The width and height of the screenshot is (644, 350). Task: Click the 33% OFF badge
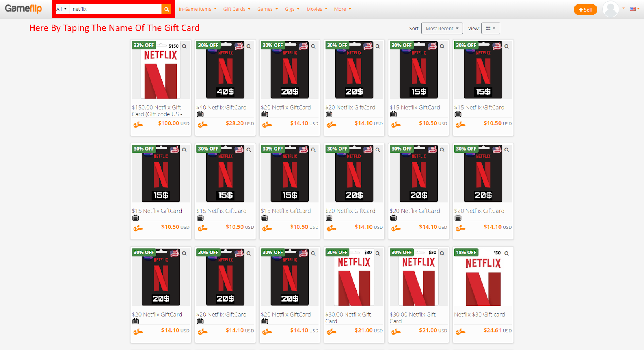144,45
